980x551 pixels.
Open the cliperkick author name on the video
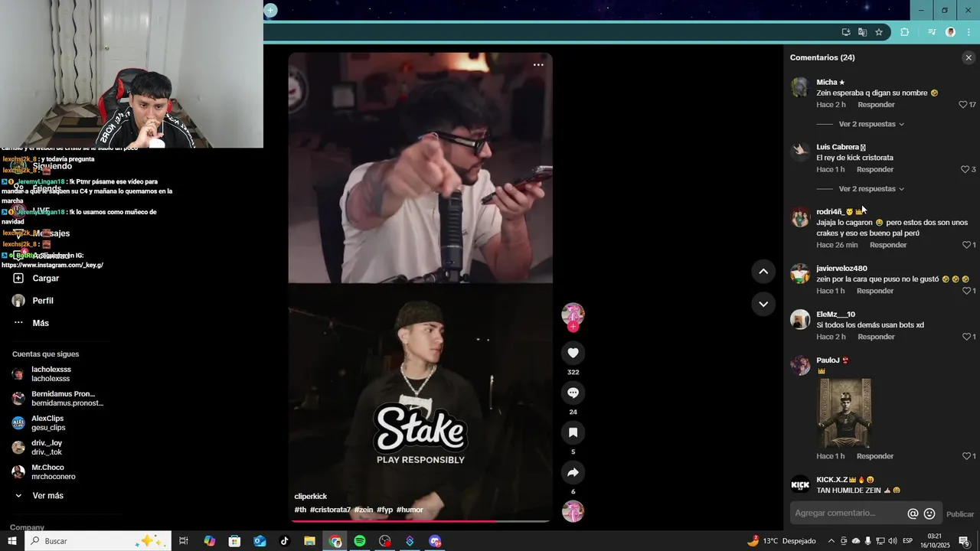pos(311,497)
